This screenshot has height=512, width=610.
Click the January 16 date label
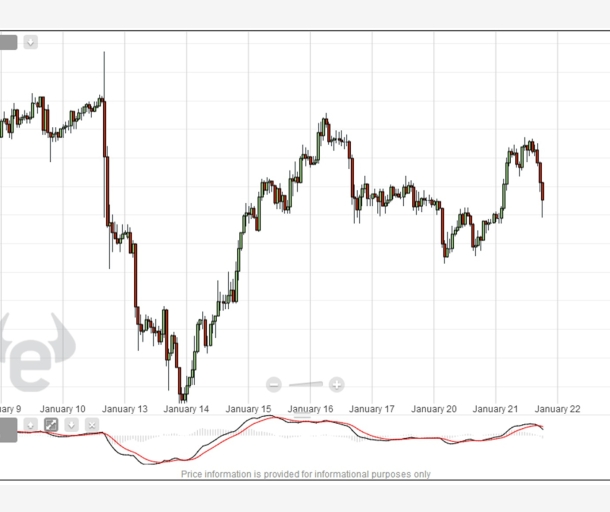point(310,409)
